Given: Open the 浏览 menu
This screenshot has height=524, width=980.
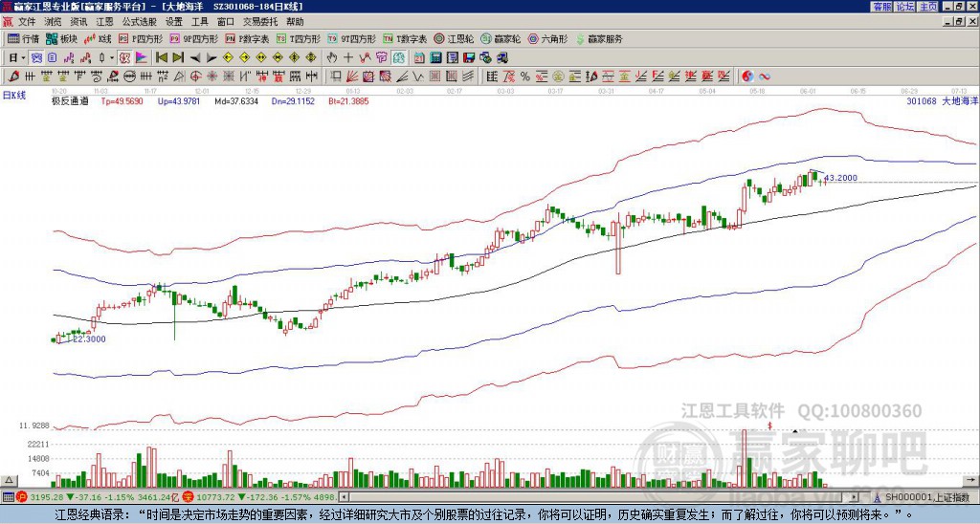Looking at the screenshot, I should [54, 22].
